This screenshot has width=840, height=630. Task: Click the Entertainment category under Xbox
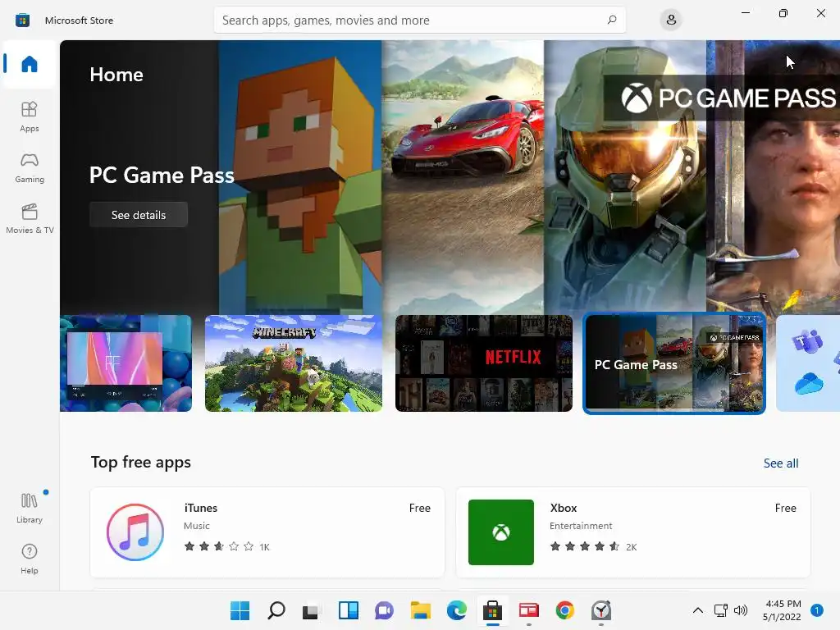click(581, 526)
